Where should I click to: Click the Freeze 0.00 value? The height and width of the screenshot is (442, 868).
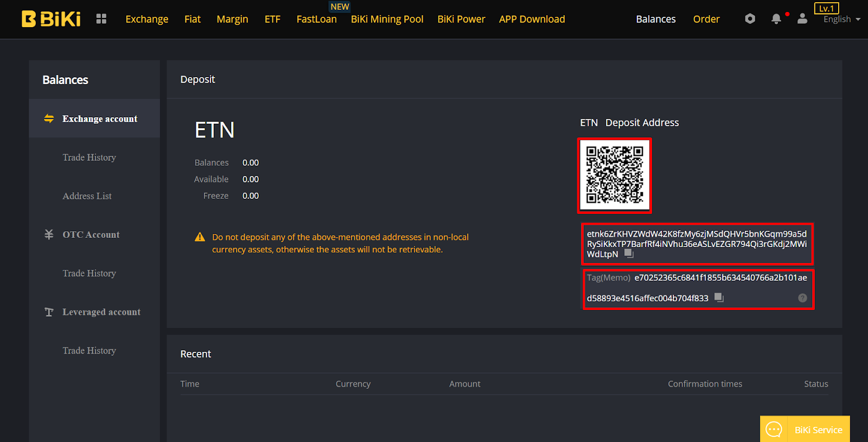(251, 195)
